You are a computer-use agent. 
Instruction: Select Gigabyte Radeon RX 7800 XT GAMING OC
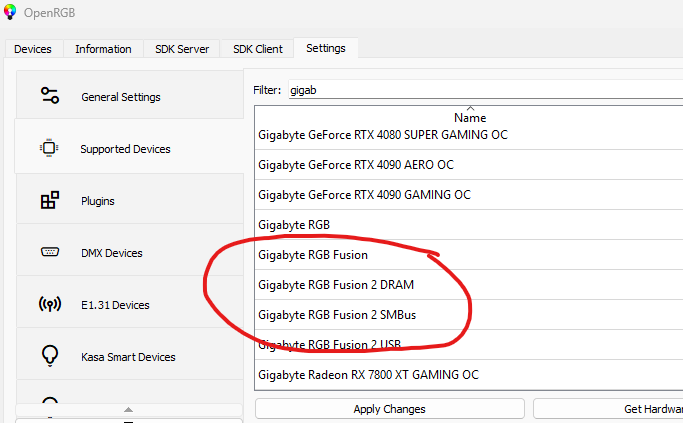coord(469,375)
